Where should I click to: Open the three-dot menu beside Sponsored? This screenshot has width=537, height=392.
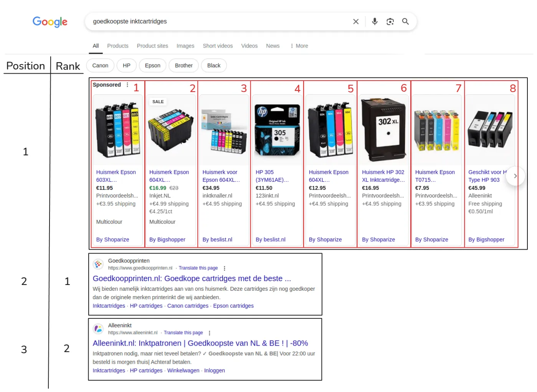point(127,85)
